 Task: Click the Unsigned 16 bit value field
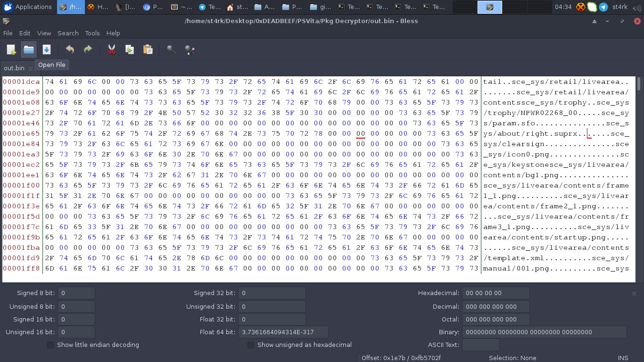pos(76,332)
